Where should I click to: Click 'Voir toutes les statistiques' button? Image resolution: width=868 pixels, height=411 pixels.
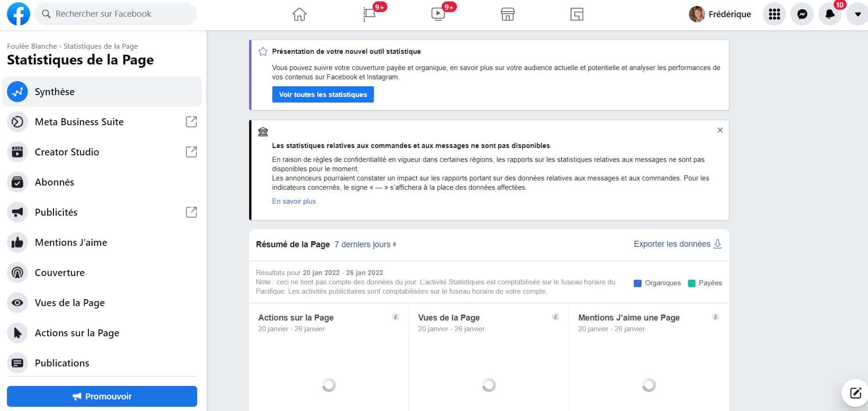323,95
